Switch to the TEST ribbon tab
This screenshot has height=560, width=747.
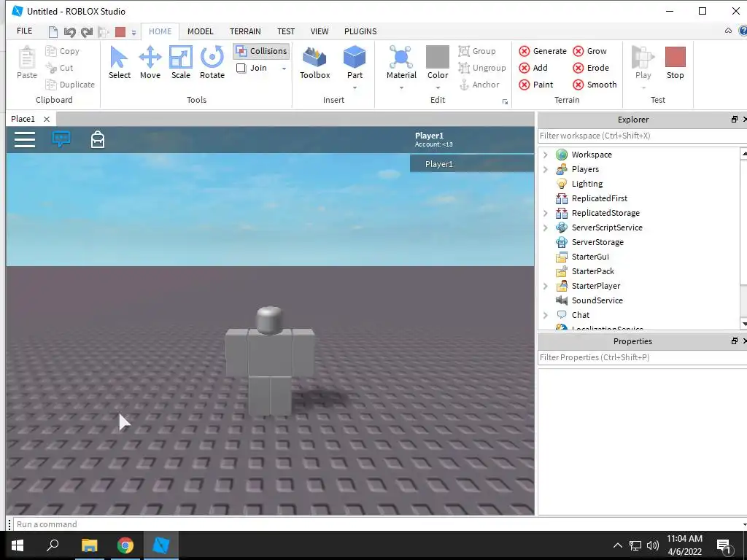pyautogui.click(x=286, y=31)
